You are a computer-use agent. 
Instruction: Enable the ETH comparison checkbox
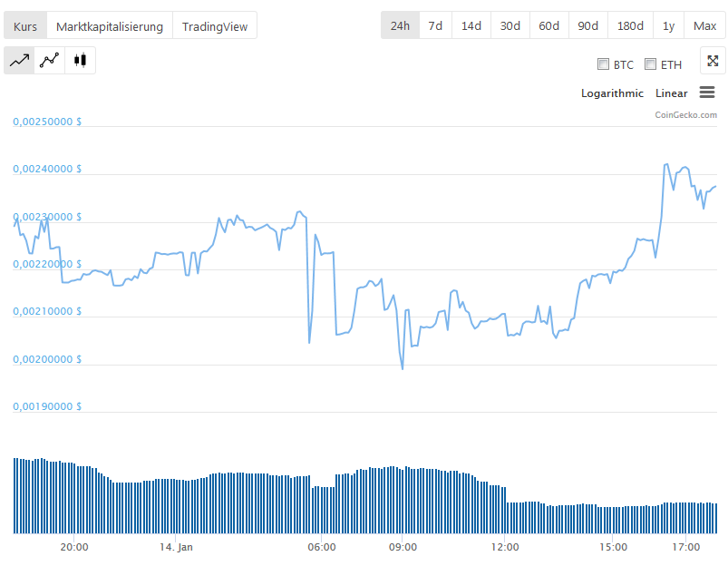650,64
